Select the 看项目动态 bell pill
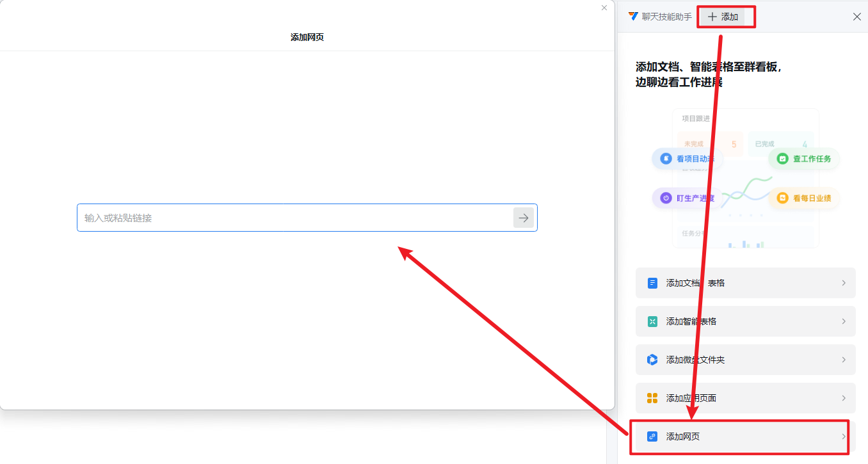Viewport: 868px width, 464px height. [686, 159]
